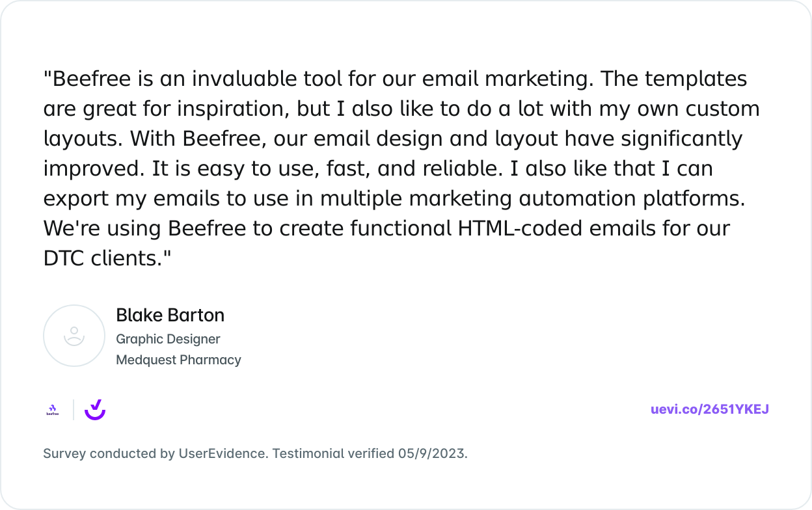
Task: Click the name Blake Barton
Action: tap(170, 315)
